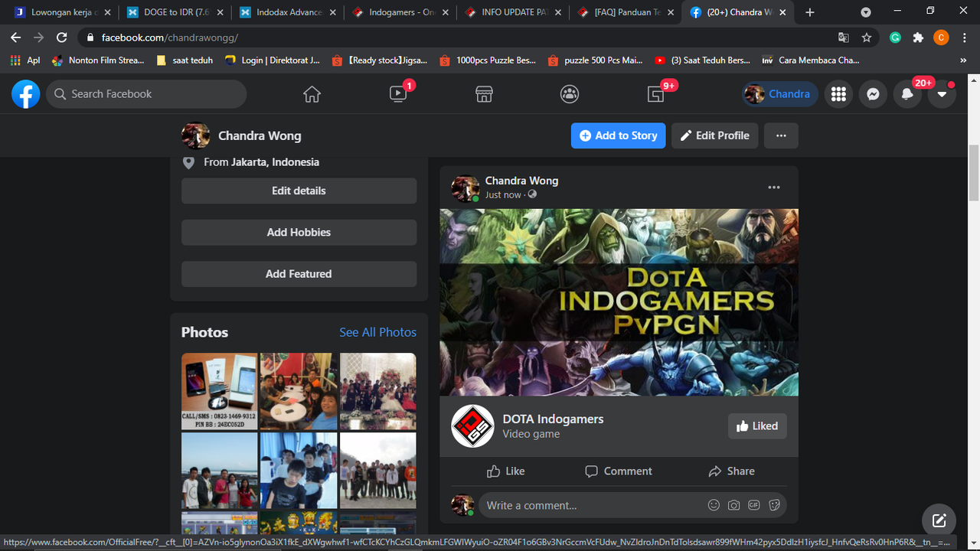Open the Account dropdown arrow

point(942,94)
